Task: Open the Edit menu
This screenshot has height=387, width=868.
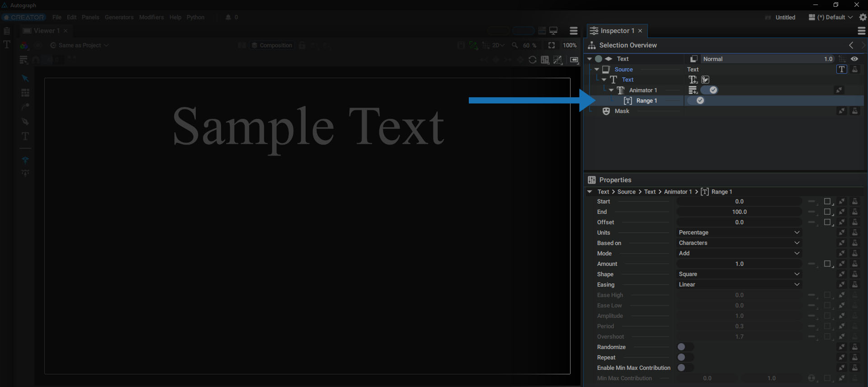Action: [72, 17]
